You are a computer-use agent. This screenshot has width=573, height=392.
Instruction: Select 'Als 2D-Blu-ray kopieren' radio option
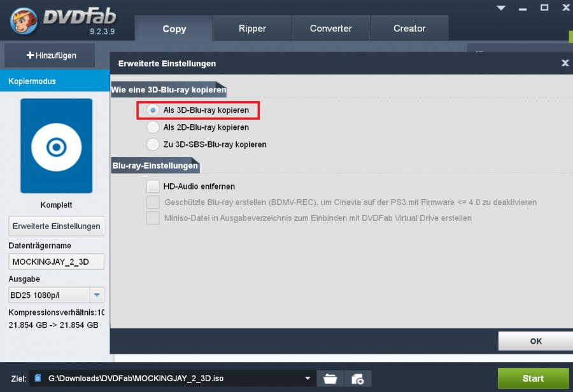pos(153,127)
